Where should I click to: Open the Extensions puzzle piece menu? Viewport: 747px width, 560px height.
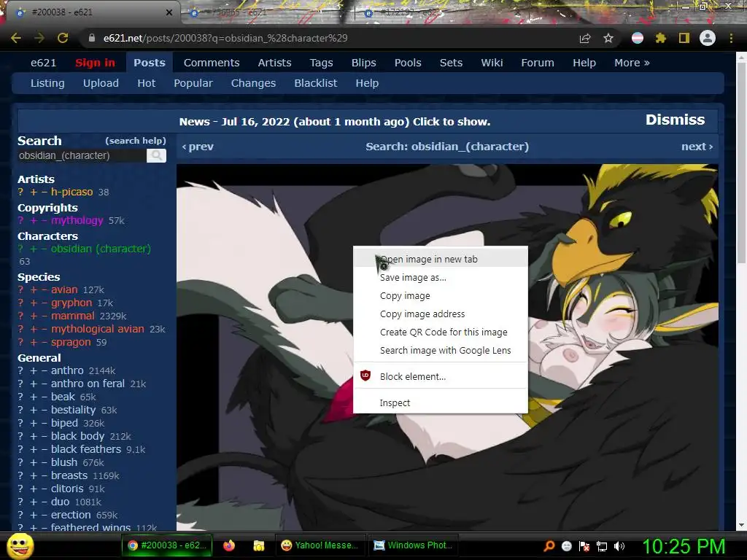tap(660, 38)
